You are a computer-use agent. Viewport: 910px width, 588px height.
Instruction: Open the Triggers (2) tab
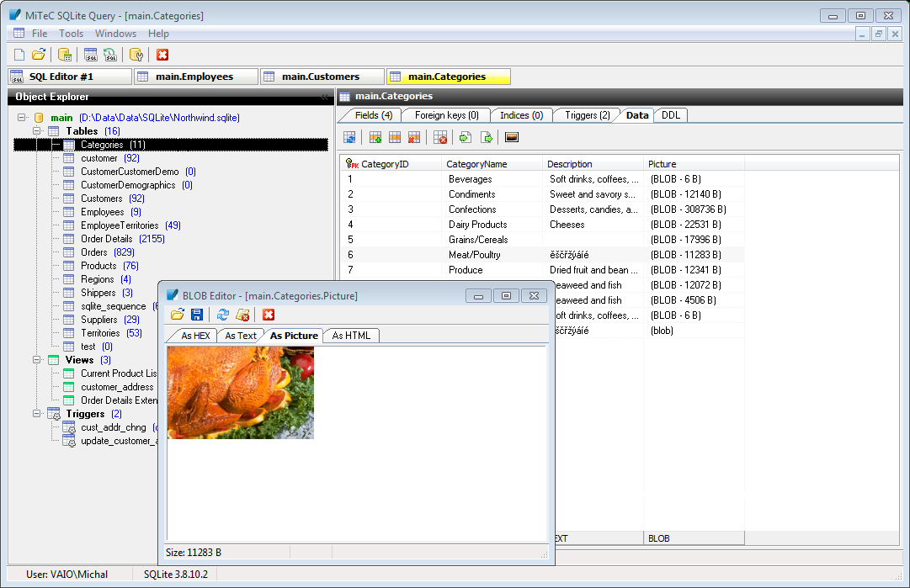[x=588, y=115]
